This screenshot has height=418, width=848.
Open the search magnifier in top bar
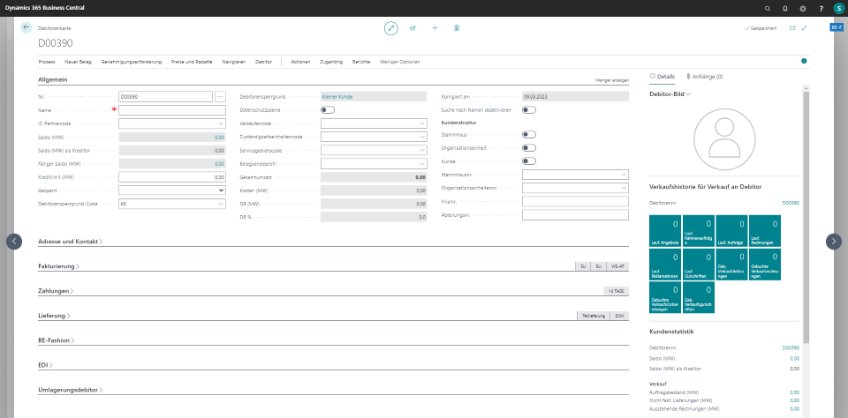768,8
